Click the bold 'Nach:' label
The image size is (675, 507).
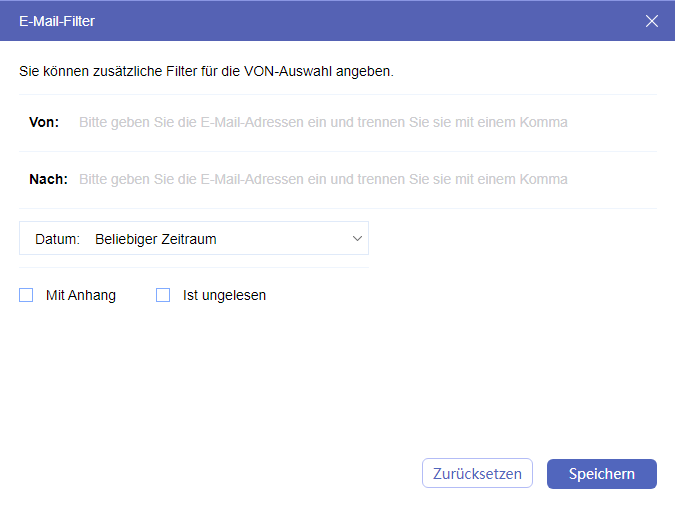(x=48, y=180)
